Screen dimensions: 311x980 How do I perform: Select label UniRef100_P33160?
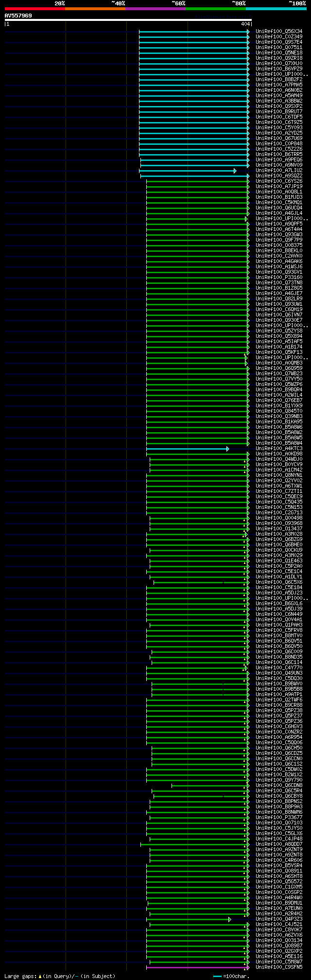tap(279, 278)
